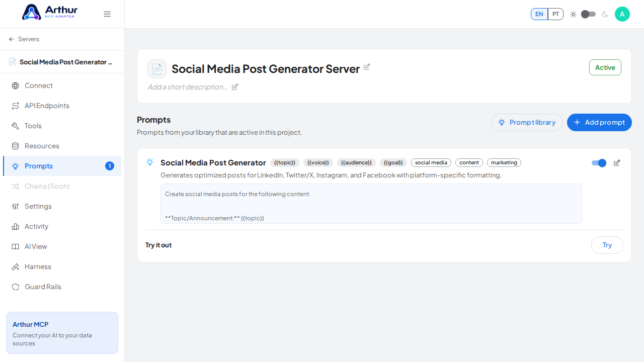644x362 pixels.
Task: Click the prompt text preview box
Action: click(371, 204)
